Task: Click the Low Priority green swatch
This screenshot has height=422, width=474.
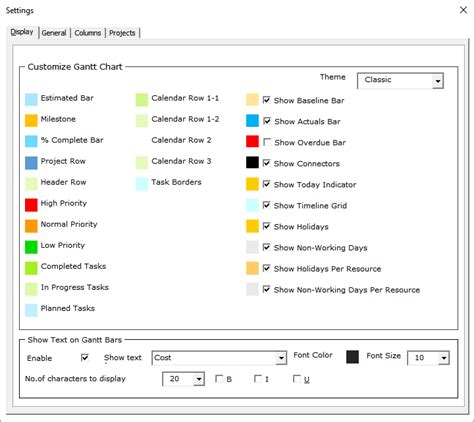Action: [31, 247]
